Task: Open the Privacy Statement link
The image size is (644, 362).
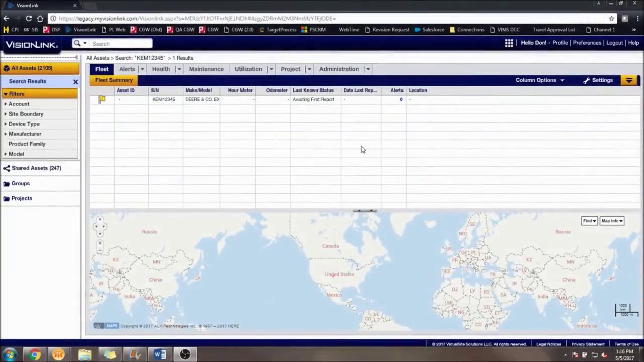Action: (588, 344)
